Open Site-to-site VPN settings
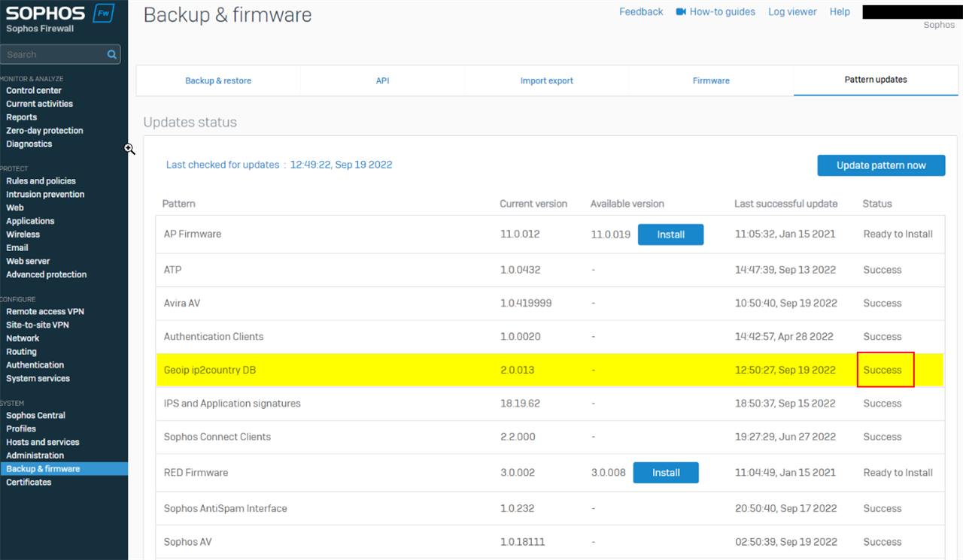963x560 pixels. 38,325
